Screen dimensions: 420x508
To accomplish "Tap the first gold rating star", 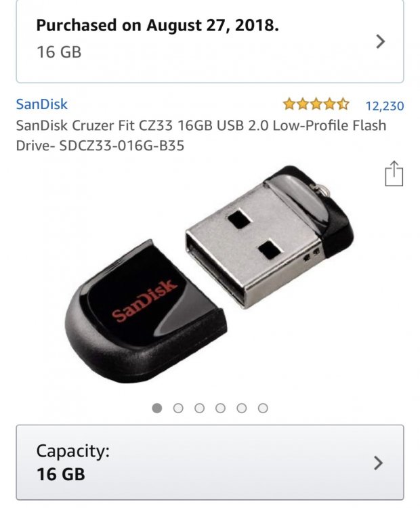I will pos(289,104).
